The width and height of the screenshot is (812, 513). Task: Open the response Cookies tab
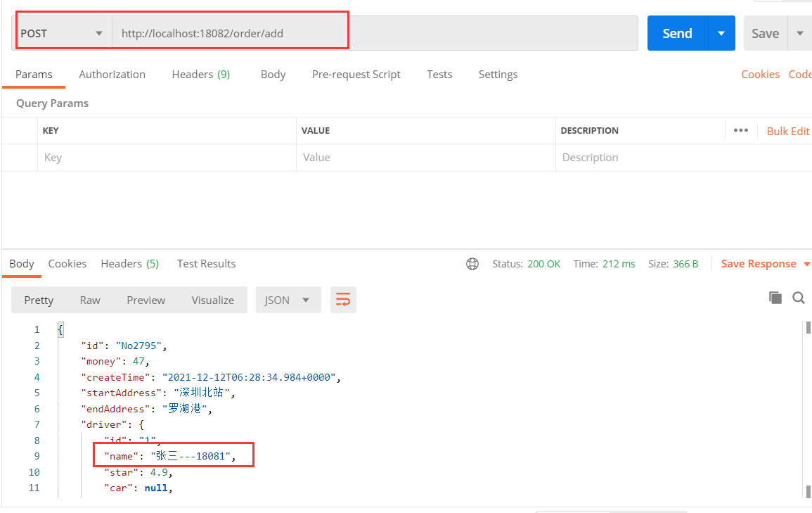[67, 264]
